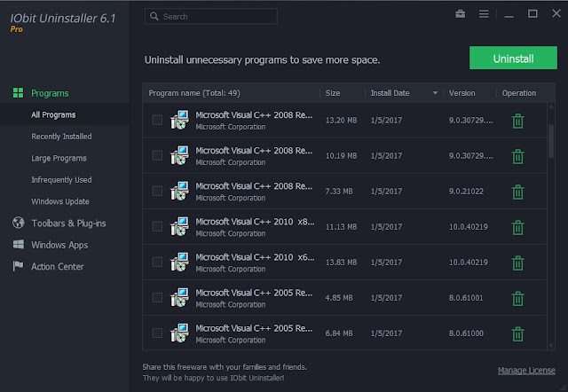Click the Toolbars & Plug-ins globe icon
The image size is (568, 392).
18,223
